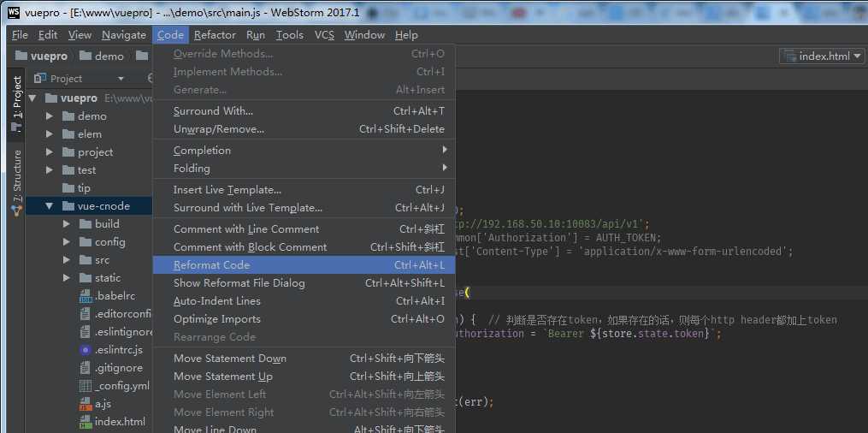Viewport: 868px width, 433px height.
Task: Expand the config folder
Action: point(67,242)
